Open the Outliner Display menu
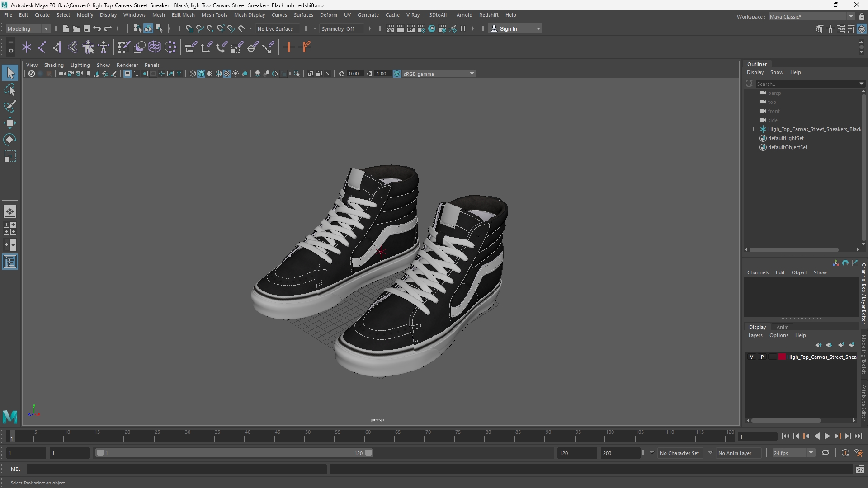The image size is (868, 488). 755,72
